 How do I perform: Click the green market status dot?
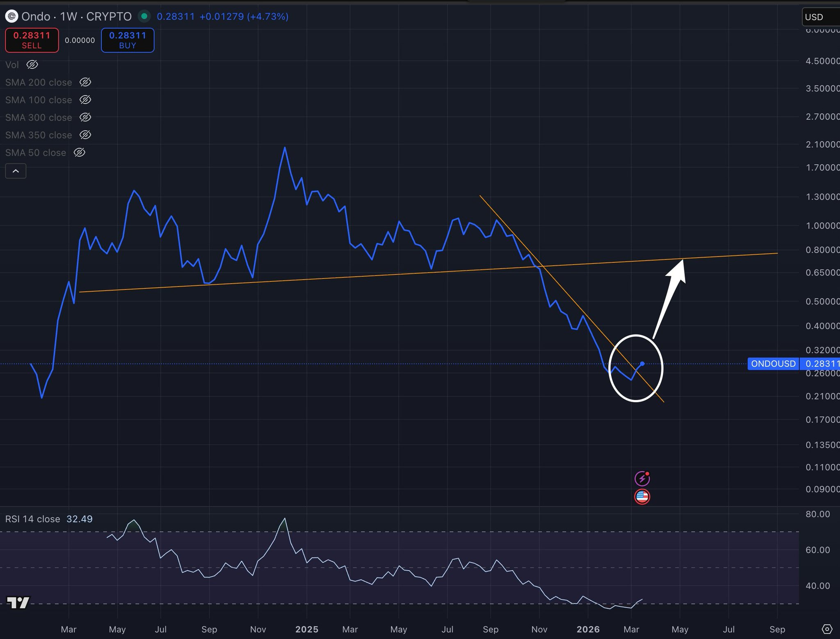[x=144, y=16]
